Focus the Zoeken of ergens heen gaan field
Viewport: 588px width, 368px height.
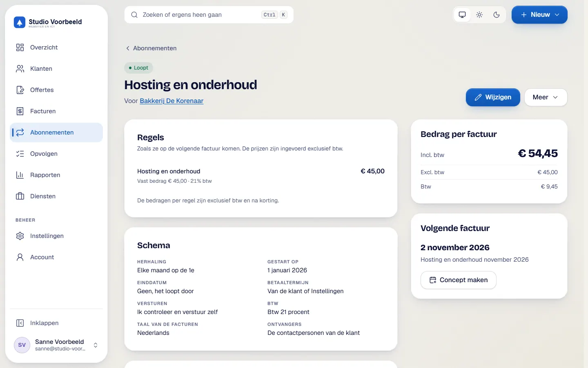(x=209, y=15)
